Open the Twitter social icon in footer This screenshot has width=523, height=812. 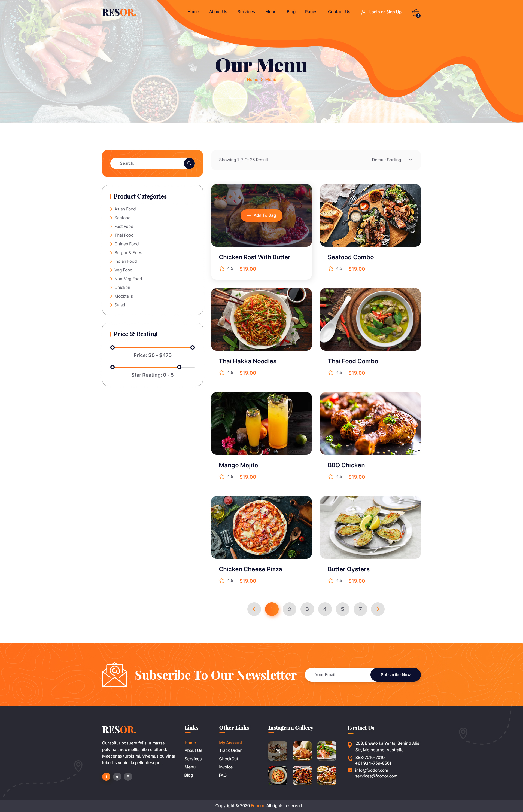coord(117,776)
